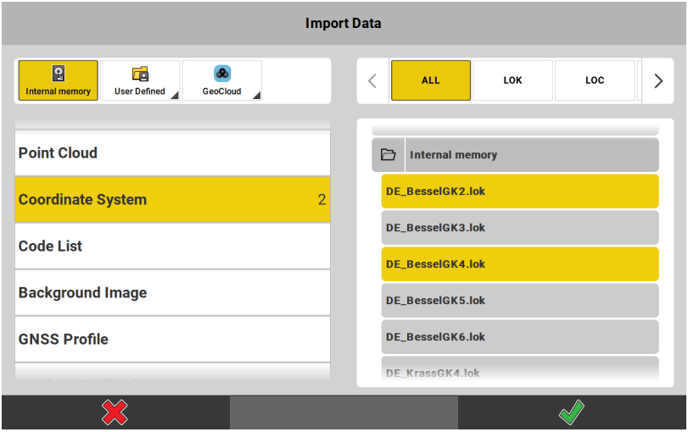The image size is (688, 432).
Task: Switch to the LOC filter tab
Action: pos(594,81)
